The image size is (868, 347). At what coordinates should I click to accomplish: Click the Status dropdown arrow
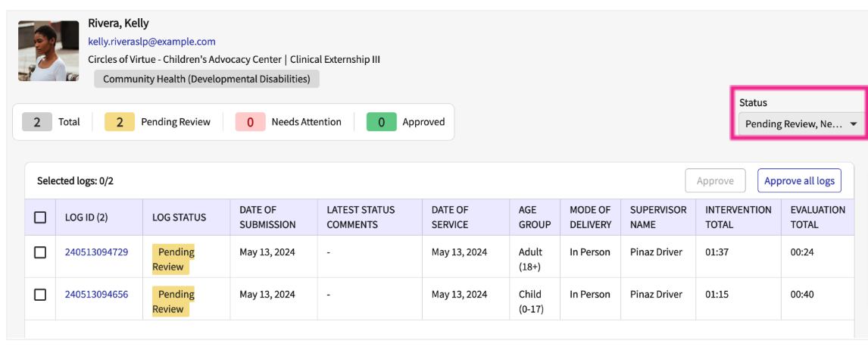(x=854, y=124)
